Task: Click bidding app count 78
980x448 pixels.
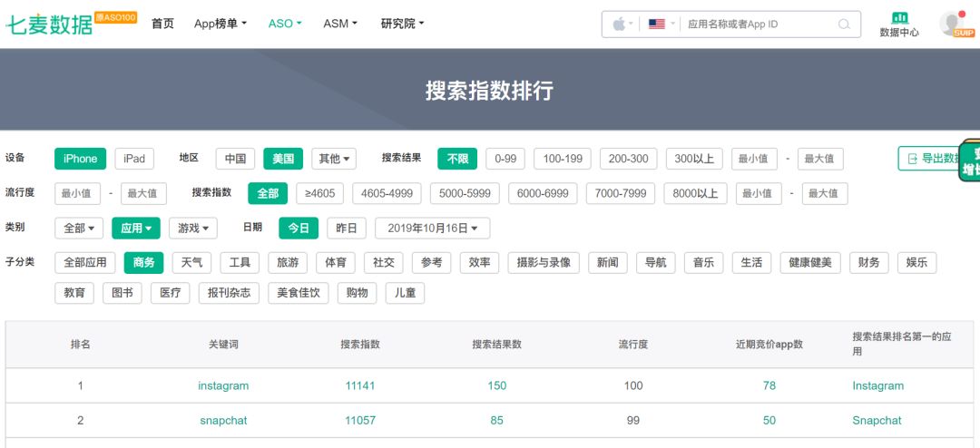Action: click(x=769, y=385)
